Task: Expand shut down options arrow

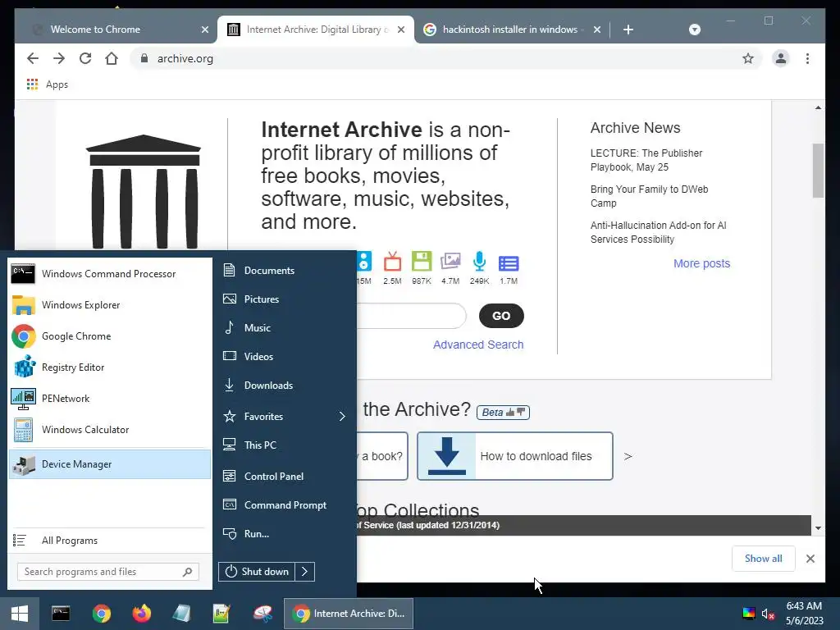Action: pyautogui.click(x=305, y=572)
